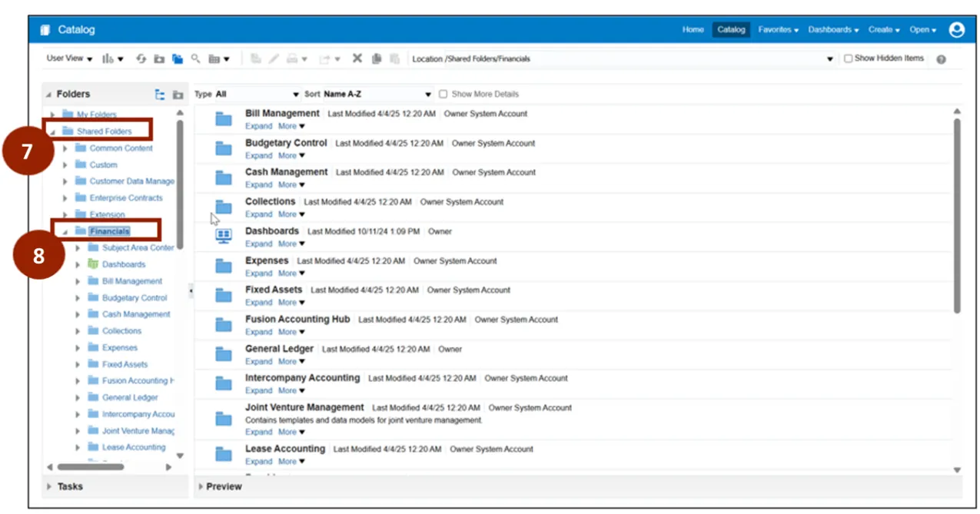Open the user profile avatar icon

[x=956, y=30]
